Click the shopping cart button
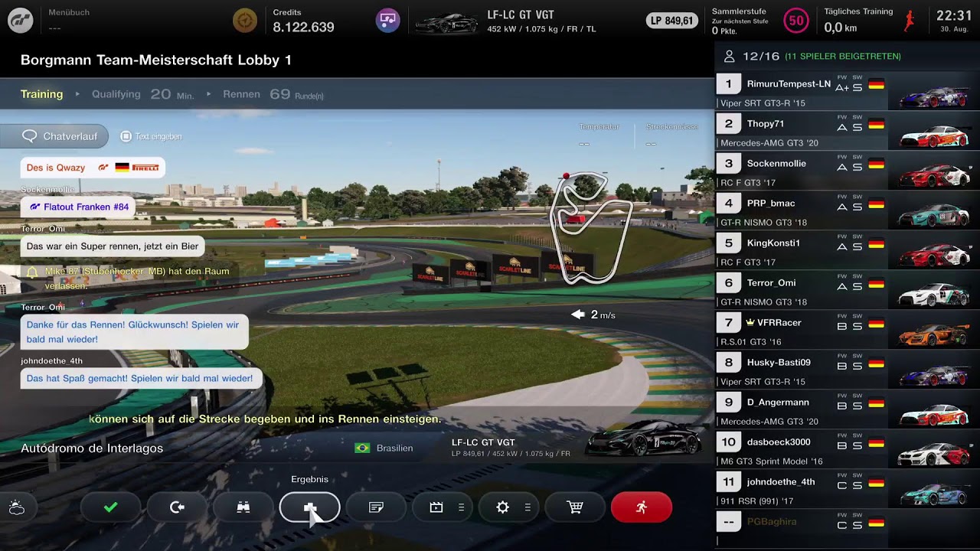The width and height of the screenshot is (980, 551). coord(575,507)
